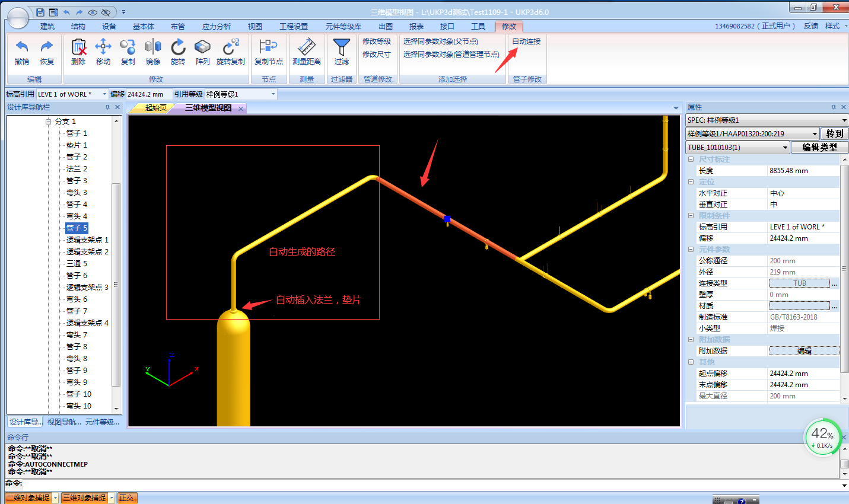Click the 转到 button
This screenshot has width=849, height=504.
(x=834, y=134)
